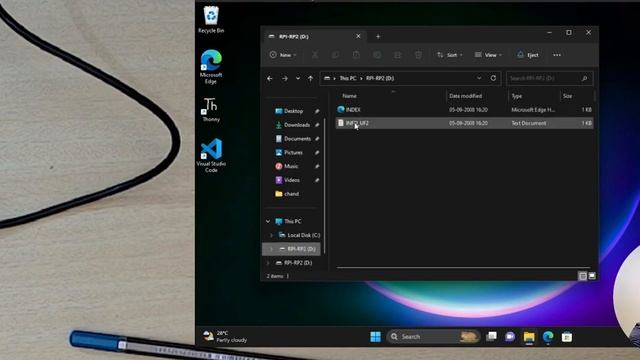Click Eject button in toolbar
Viewport: 640px width, 360px height.
pos(528,55)
